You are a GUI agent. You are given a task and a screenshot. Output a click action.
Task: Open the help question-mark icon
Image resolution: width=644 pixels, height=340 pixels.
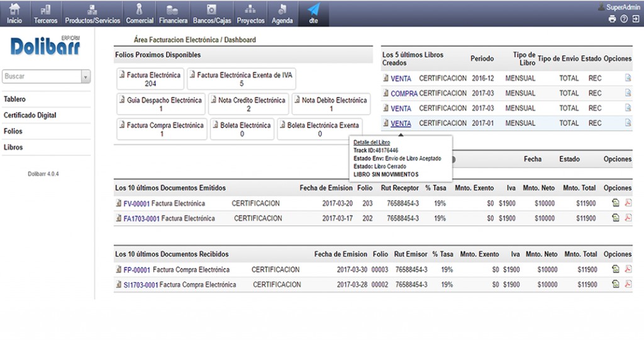pos(624,20)
